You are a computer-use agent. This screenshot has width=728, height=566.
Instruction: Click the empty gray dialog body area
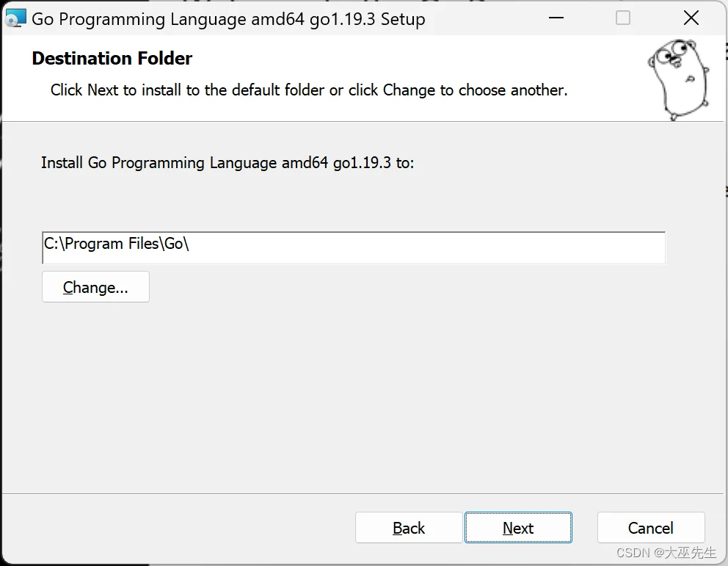362,395
